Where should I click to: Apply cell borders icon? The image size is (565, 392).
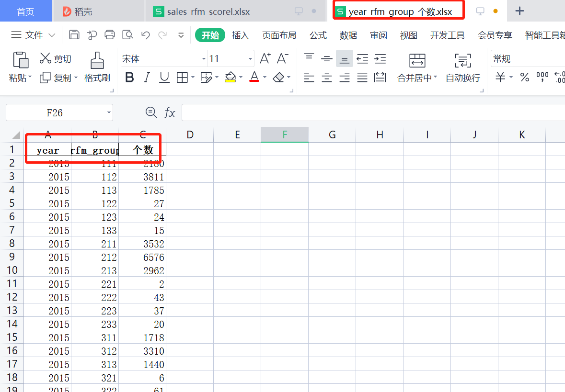pyautogui.click(x=182, y=78)
